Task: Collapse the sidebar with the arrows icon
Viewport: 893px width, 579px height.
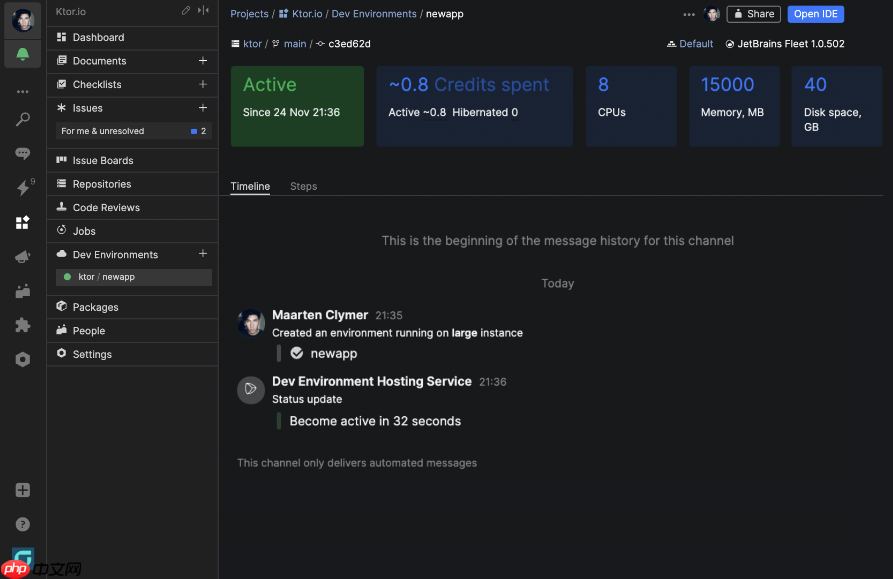Action: [x=203, y=11]
